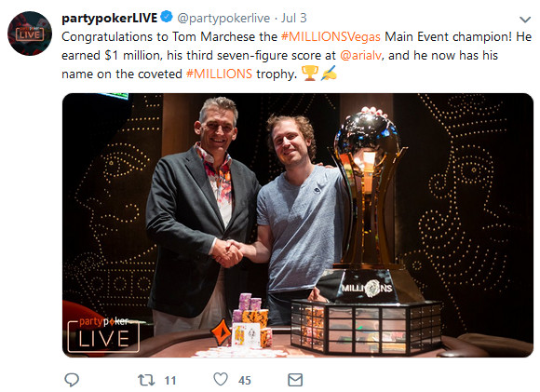Like the tweet with the heart icon

point(221,380)
